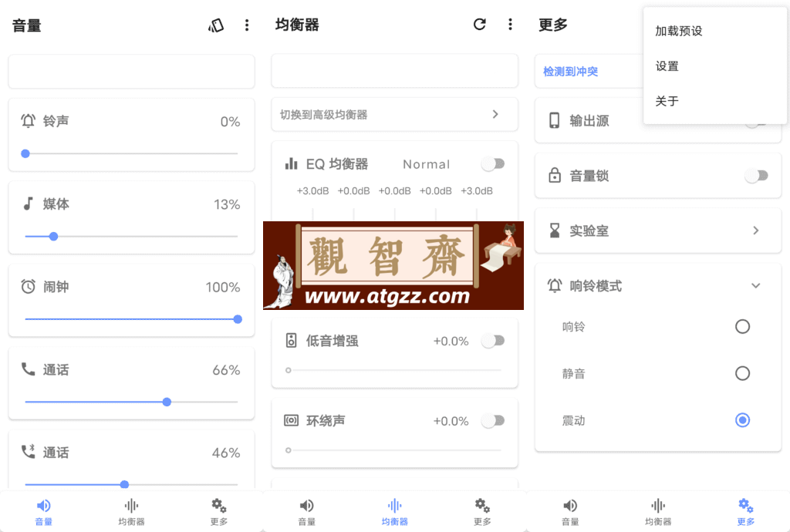Enable the 低音增强 switch
Viewport: 790px width, 532px height.
point(493,341)
